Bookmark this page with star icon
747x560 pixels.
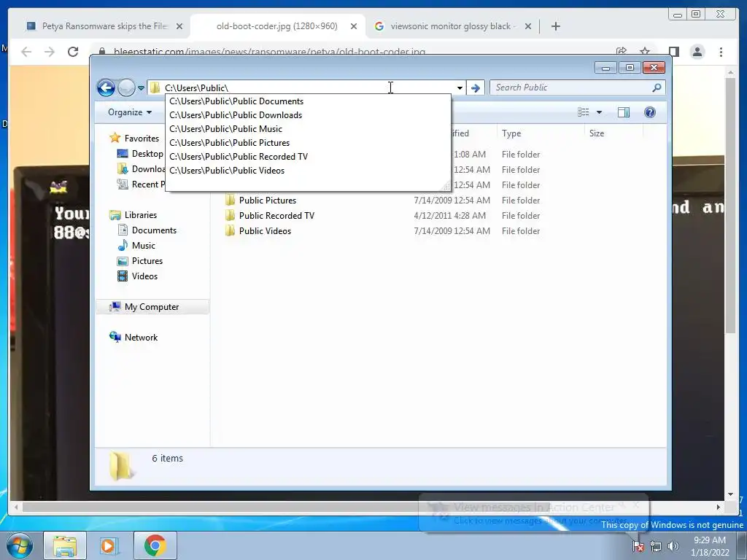click(x=645, y=52)
